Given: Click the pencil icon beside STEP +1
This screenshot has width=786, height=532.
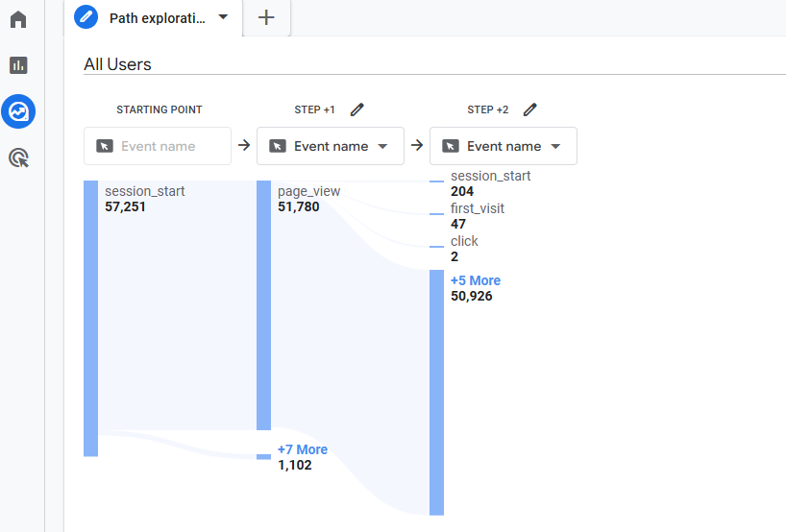Looking at the screenshot, I should pyautogui.click(x=357, y=109).
